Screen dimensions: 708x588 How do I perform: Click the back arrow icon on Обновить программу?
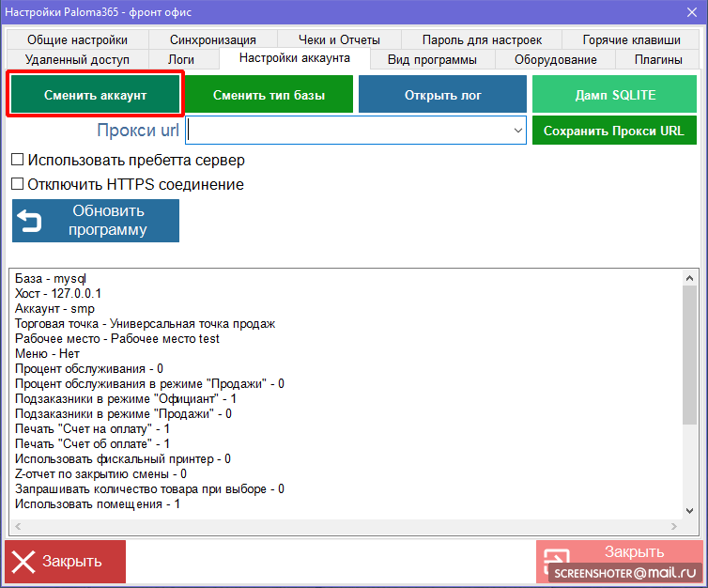click(x=31, y=221)
